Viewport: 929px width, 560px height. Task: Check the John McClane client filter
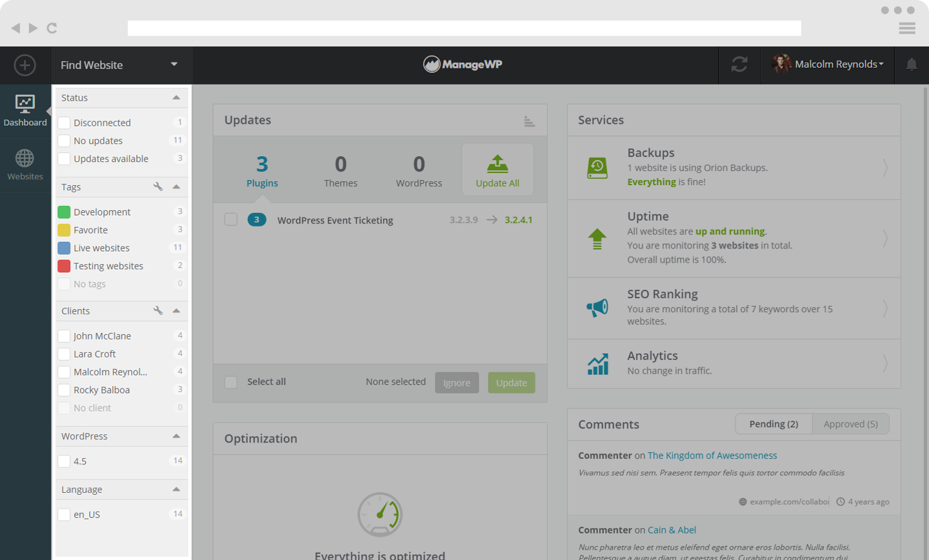click(64, 336)
